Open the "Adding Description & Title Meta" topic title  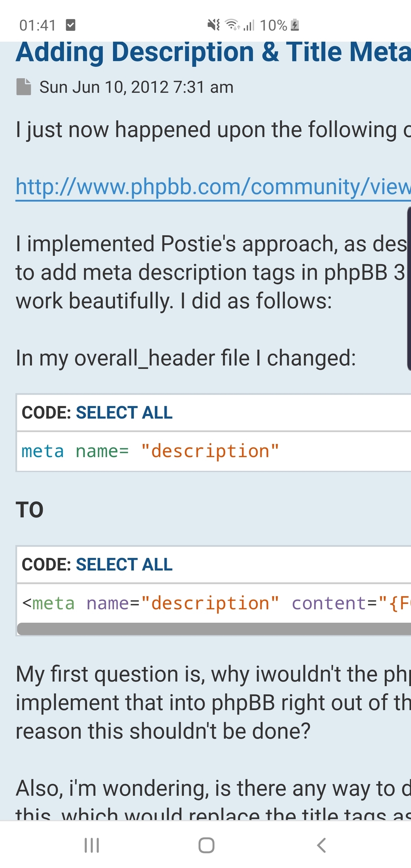coord(213,52)
